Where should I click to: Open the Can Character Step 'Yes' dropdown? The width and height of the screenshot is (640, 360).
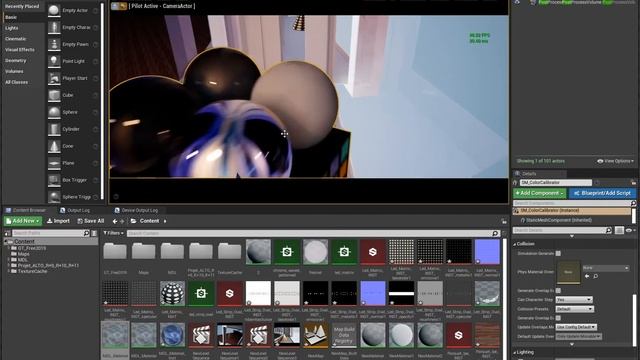[573, 300]
